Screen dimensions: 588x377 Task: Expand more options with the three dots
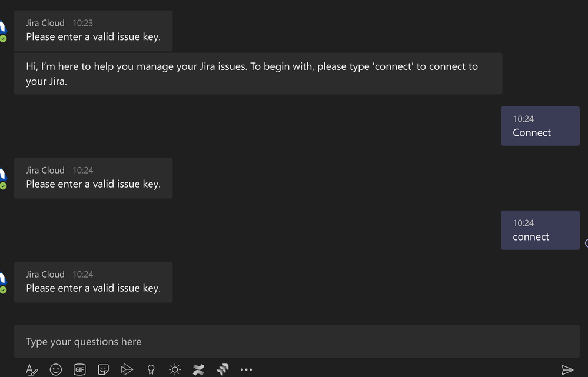click(x=246, y=369)
